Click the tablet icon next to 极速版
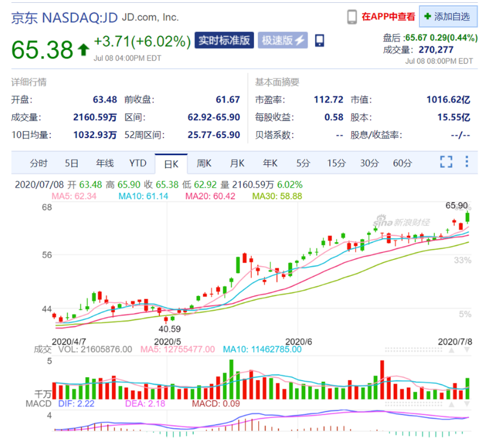Viewport: 498px width, 448px height. [319, 41]
